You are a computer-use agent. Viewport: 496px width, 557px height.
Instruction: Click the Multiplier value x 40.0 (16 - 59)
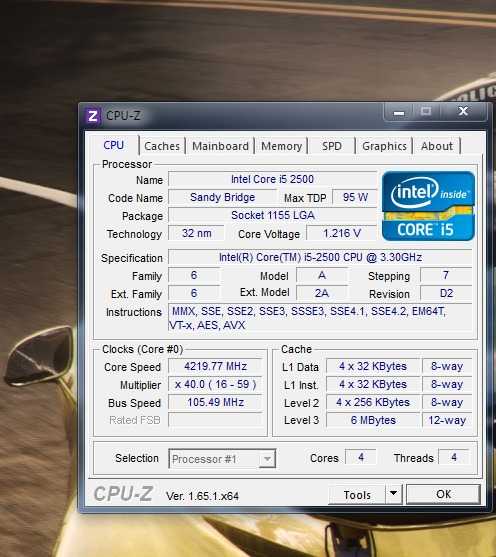[x=215, y=384]
